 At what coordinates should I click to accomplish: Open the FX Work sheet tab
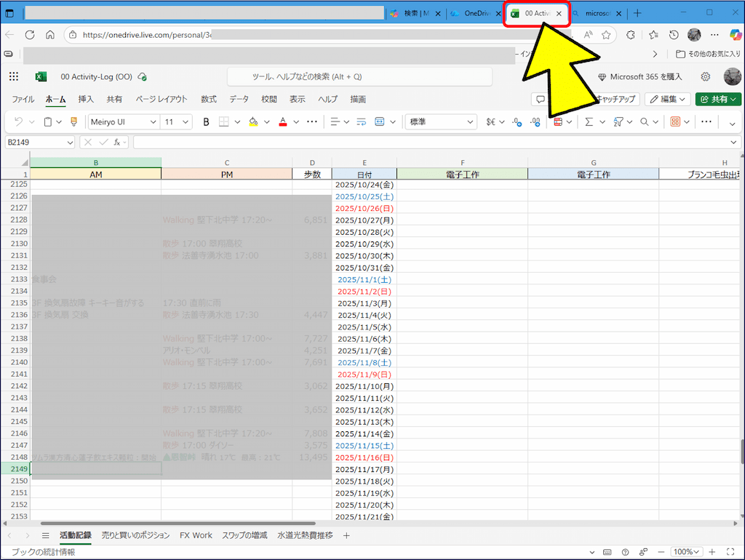pos(196,535)
